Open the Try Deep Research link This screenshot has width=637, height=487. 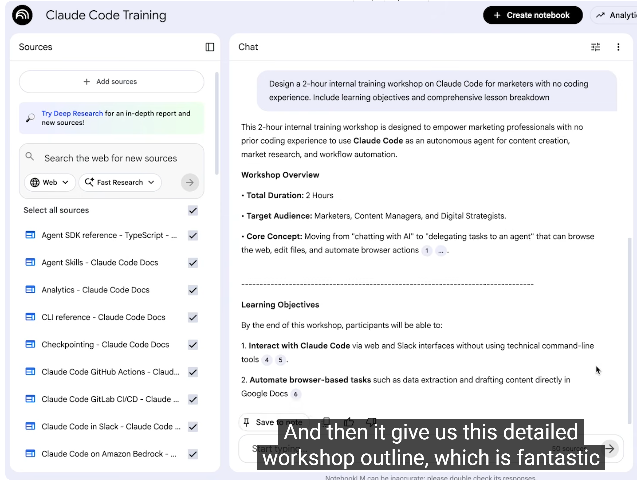pos(72,113)
